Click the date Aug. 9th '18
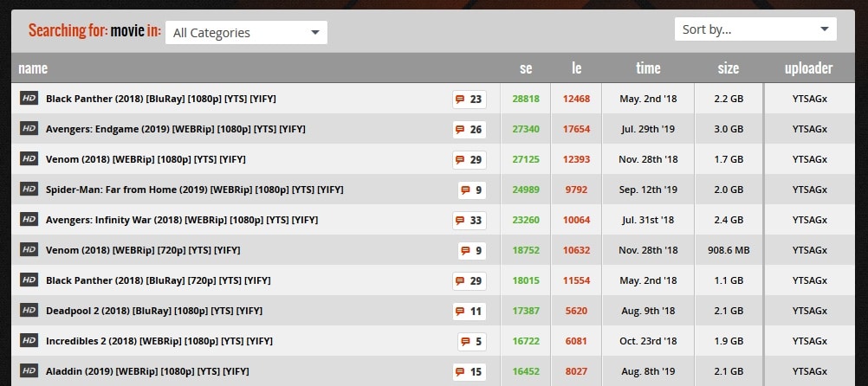 (648, 310)
